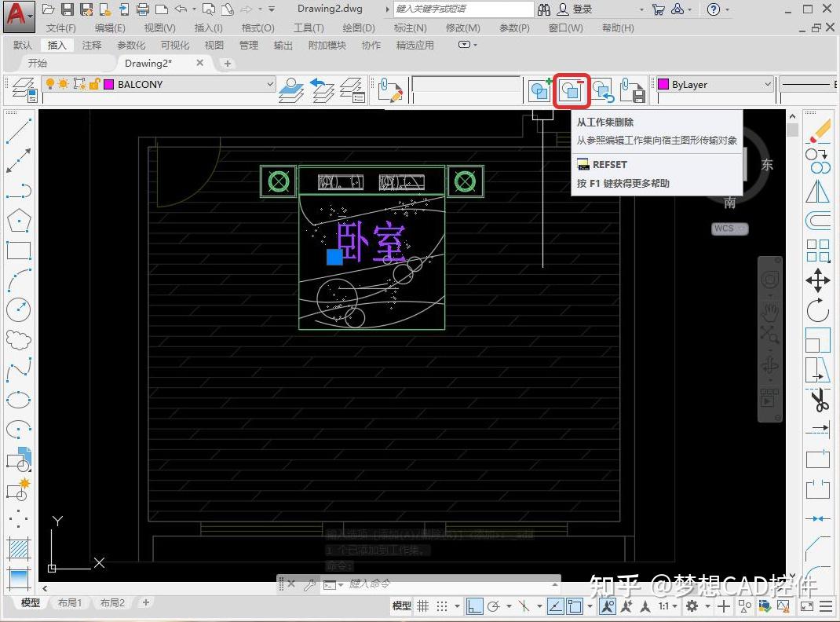Switch to the 布局1 layout tab
840x622 pixels.
[70, 602]
